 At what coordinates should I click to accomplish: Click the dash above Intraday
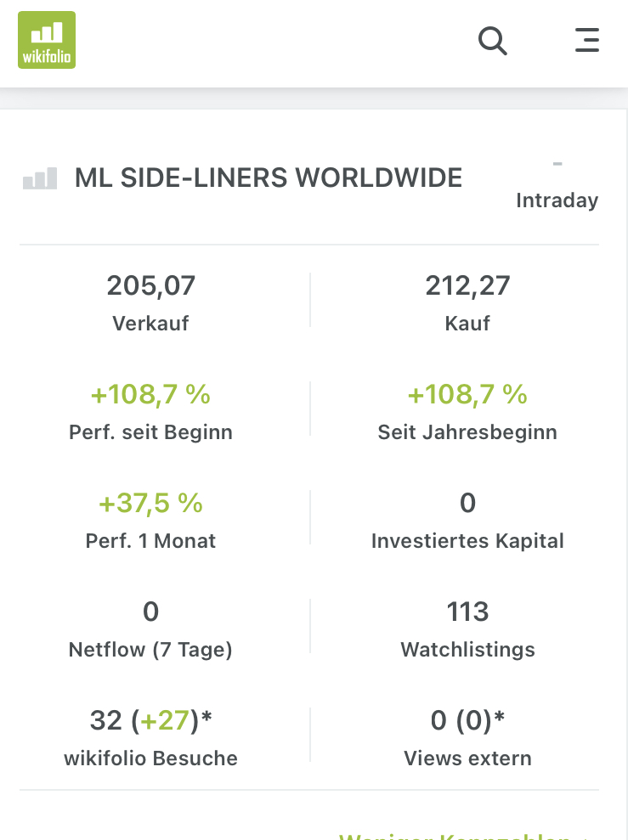557,163
